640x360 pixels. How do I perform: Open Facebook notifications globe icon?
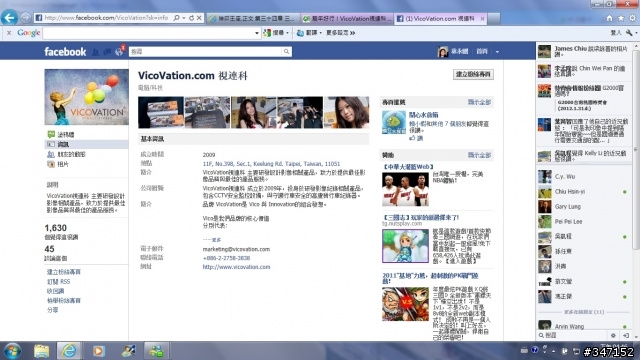pyautogui.click(x=119, y=52)
